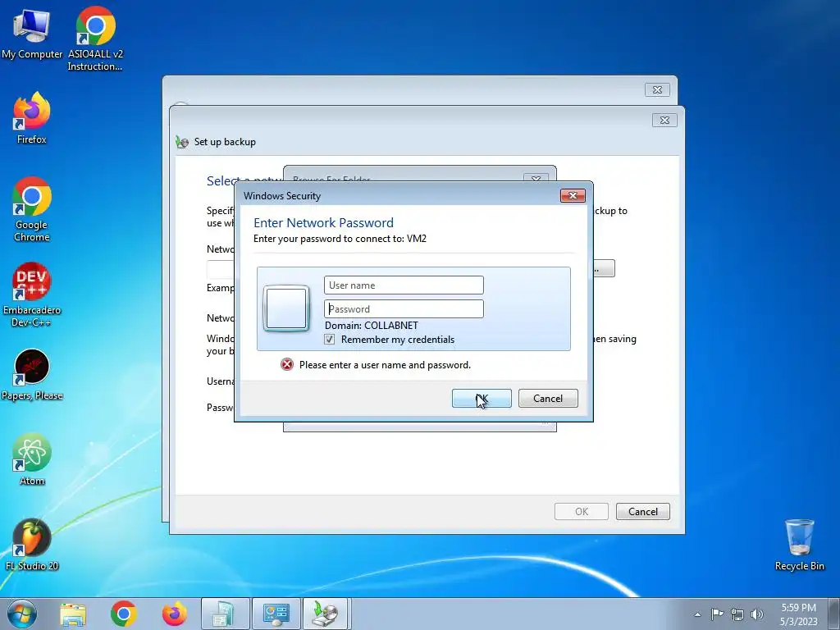Click OK in Windows Security dialog
Screen dimensions: 840x630
pos(482,398)
